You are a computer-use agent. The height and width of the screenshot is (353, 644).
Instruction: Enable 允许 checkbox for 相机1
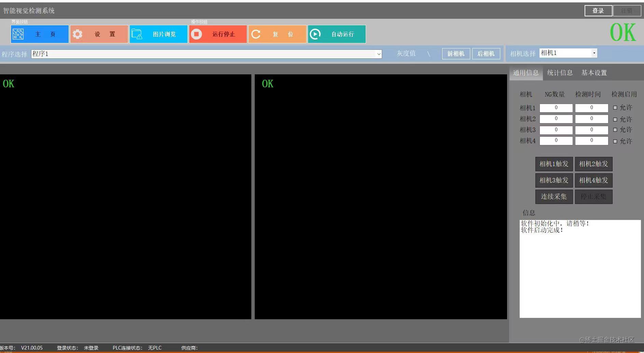click(615, 107)
